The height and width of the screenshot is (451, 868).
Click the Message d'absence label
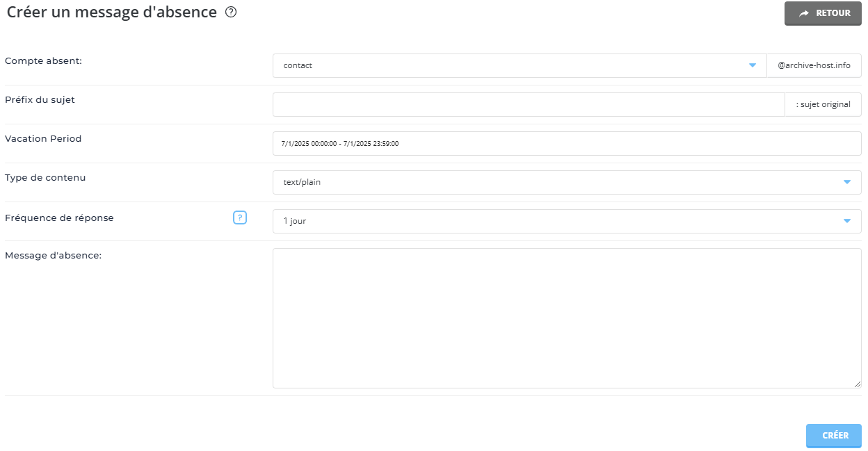tap(54, 256)
